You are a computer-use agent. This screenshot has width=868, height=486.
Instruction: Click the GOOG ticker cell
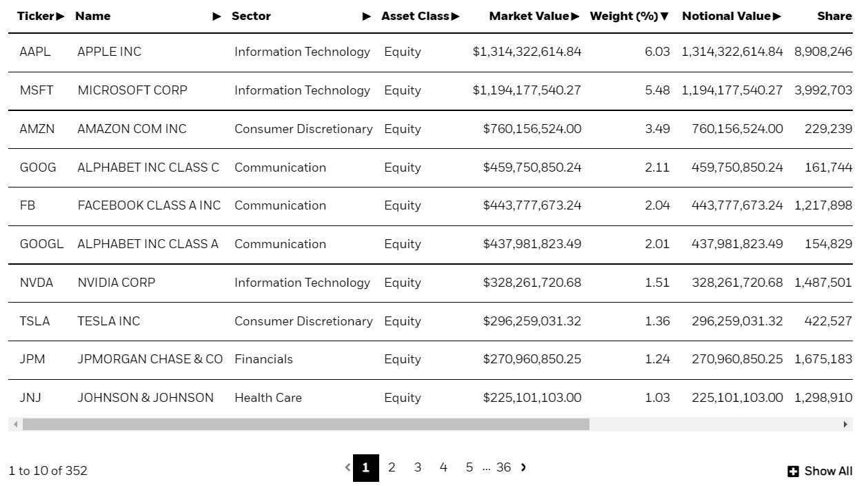click(x=38, y=168)
